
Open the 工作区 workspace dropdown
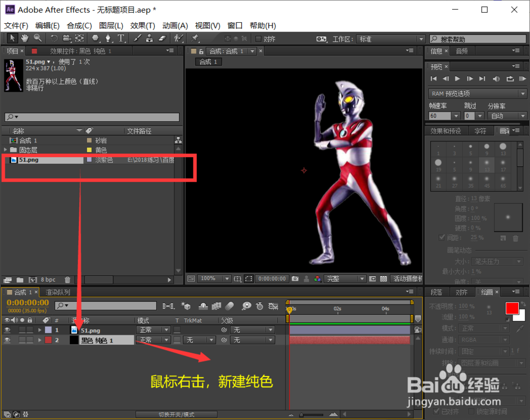(391, 39)
